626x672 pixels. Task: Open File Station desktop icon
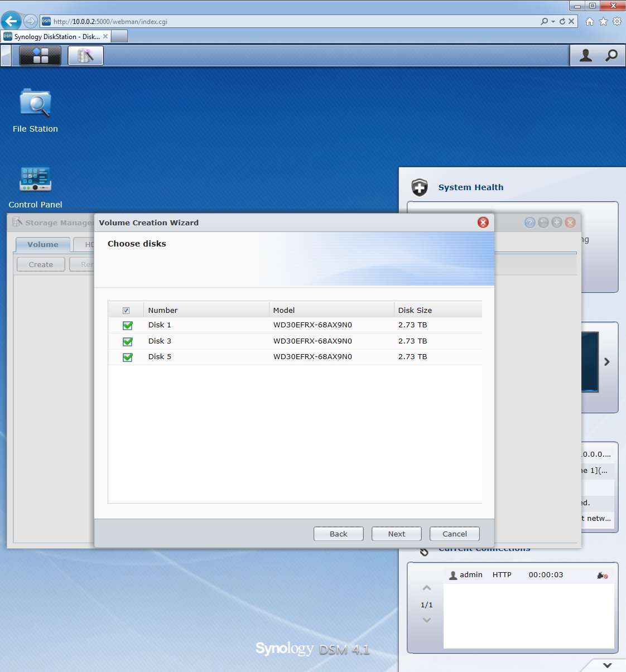coord(35,104)
